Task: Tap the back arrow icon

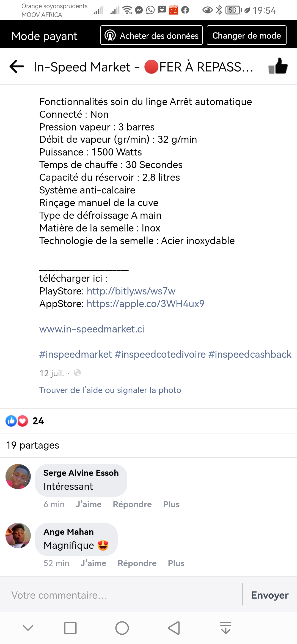Action: 17,67
